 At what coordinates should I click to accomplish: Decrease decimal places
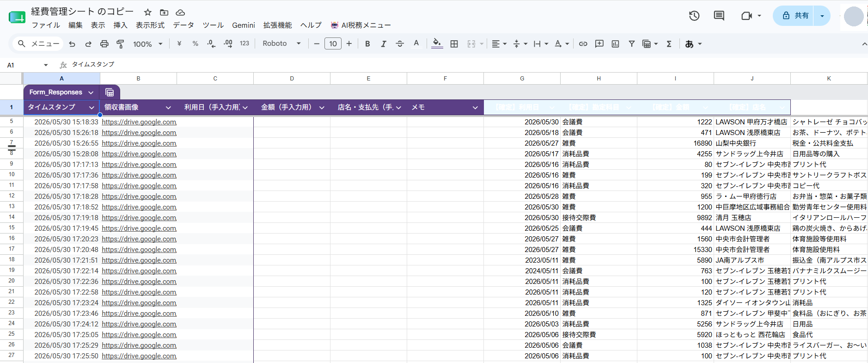tap(211, 44)
